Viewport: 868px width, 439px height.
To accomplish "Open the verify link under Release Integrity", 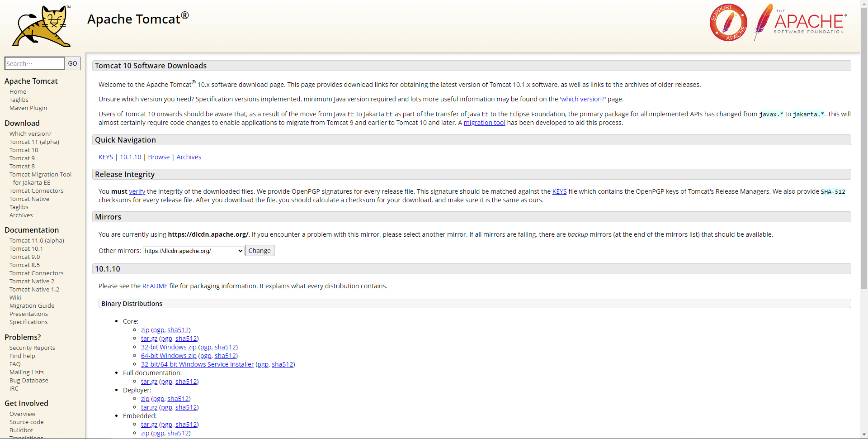I will pos(137,191).
